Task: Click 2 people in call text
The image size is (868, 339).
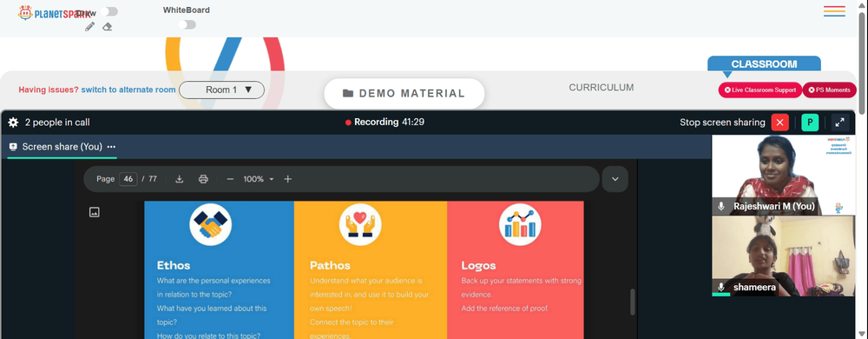Action: coord(57,123)
